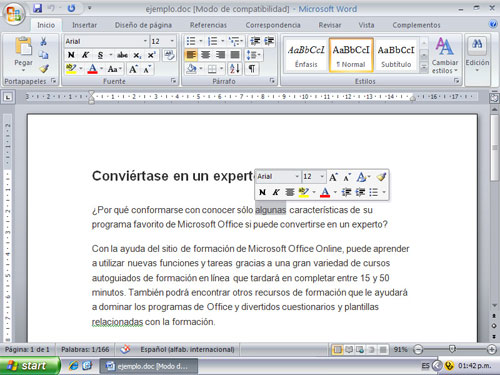Image resolution: width=500 pixels, height=375 pixels.
Task: Toggle justify alignment in the Párrafo group
Action: [235, 55]
